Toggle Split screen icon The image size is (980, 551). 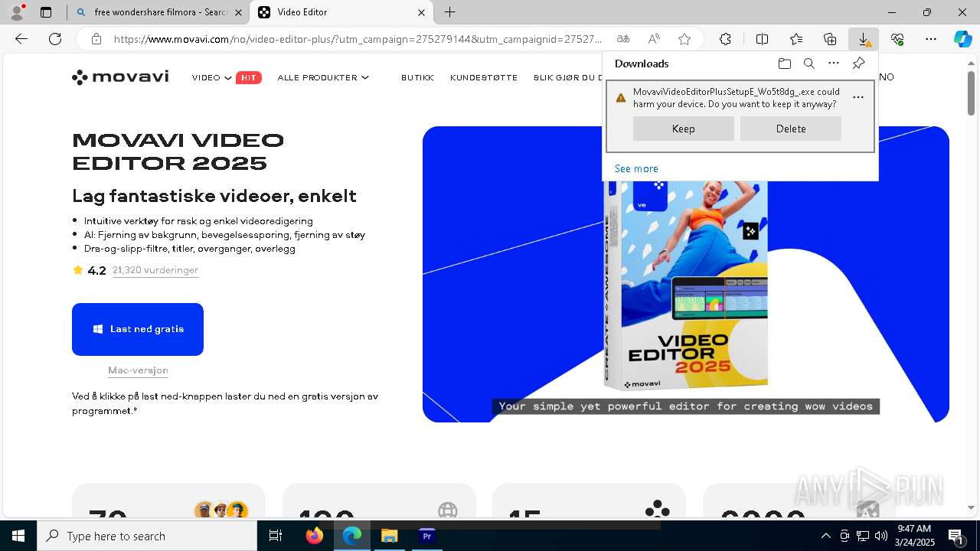[x=762, y=39]
